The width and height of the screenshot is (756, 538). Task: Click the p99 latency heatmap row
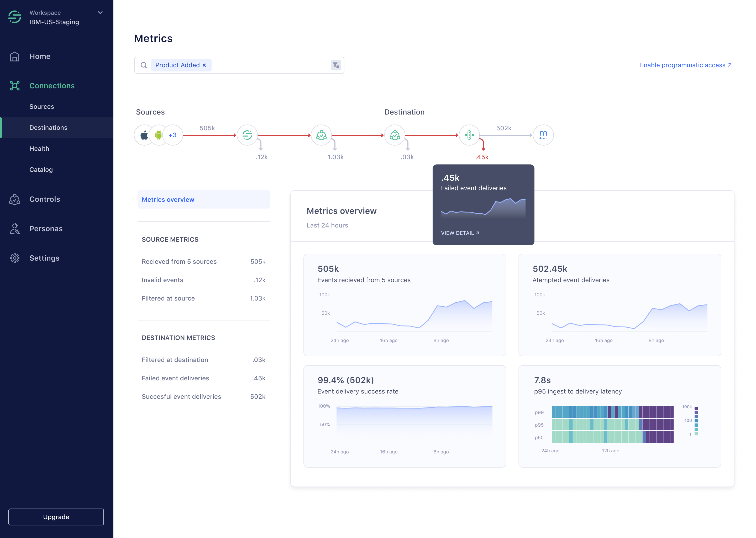tap(612, 412)
